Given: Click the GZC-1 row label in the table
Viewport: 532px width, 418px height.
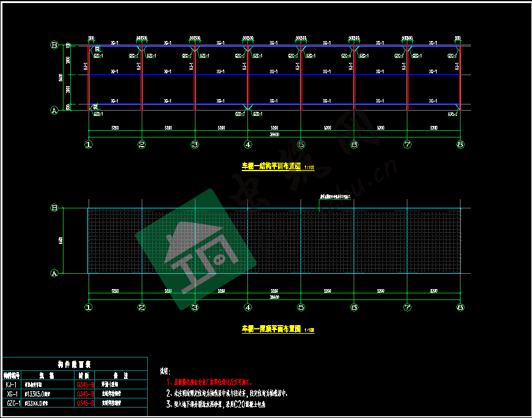Looking at the screenshot, I should [12, 404].
